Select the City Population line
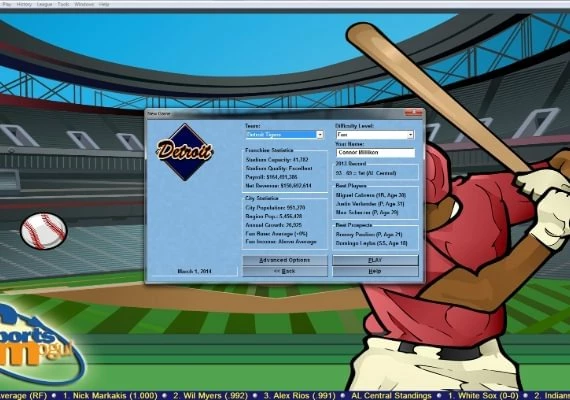 275,208
